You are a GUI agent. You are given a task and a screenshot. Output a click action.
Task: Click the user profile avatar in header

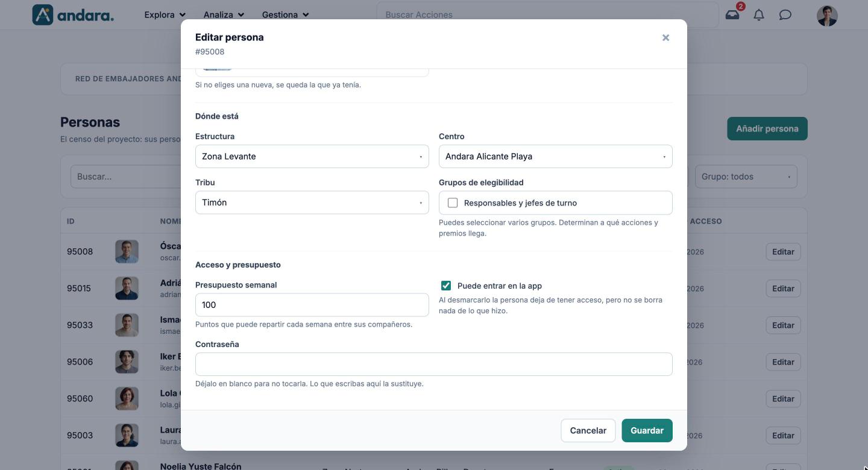[x=827, y=15]
